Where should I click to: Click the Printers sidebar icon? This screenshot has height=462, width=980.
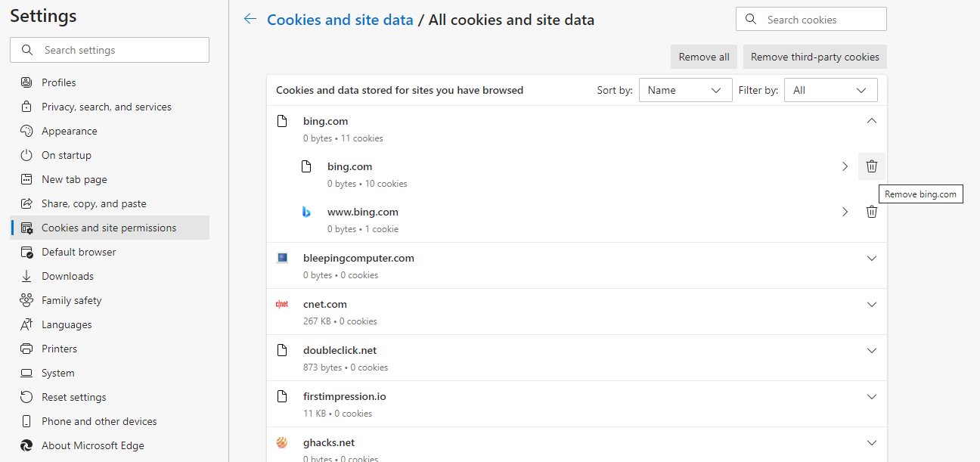[26, 349]
